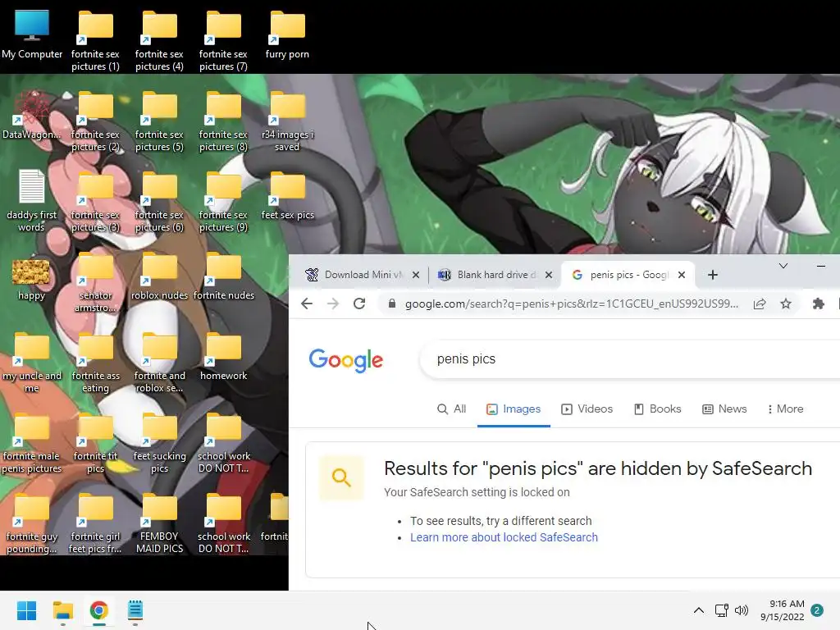Go back in Chrome with the back arrow
This screenshot has height=630, width=840.
tap(307, 304)
